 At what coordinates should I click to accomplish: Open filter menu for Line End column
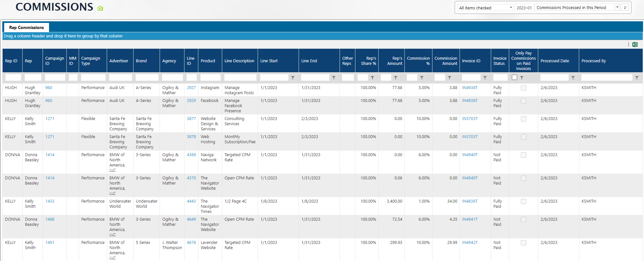tap(334, 78)
